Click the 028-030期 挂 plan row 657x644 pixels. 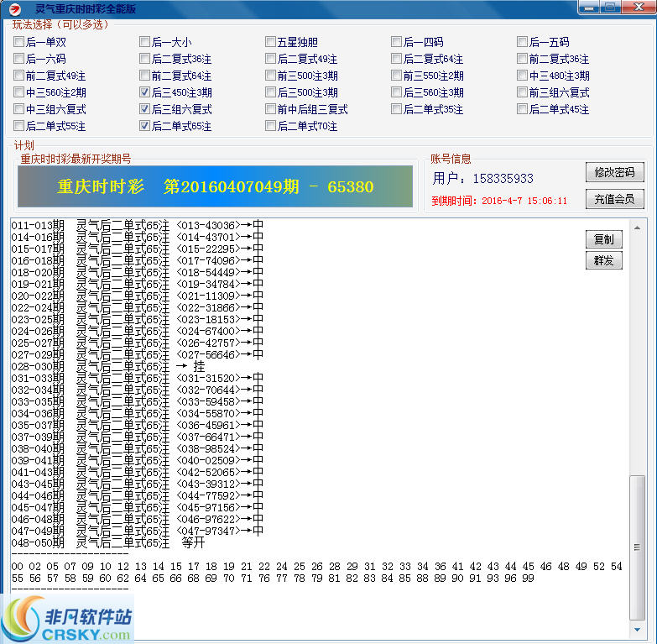pos(108,366)
